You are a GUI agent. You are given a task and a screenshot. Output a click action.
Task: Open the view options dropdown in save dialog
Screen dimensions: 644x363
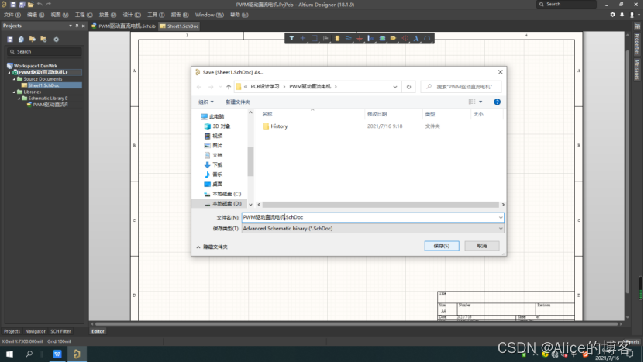click(480, 102)
